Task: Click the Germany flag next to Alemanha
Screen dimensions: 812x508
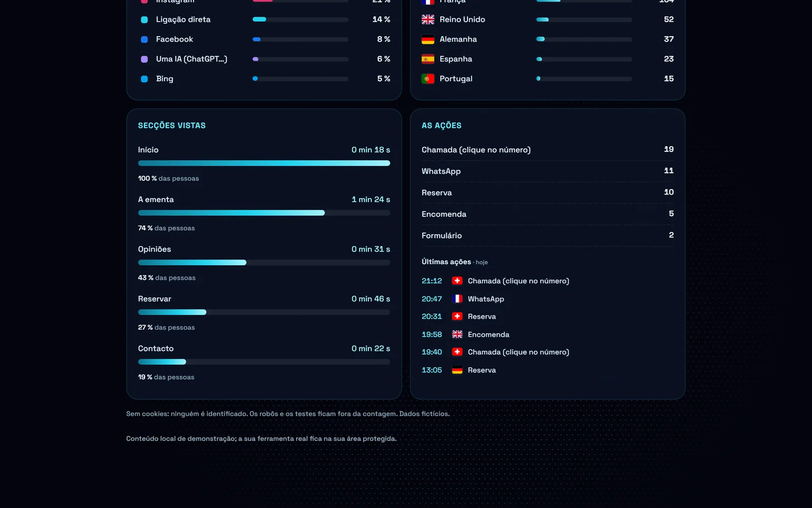Action: pos(428,39)
